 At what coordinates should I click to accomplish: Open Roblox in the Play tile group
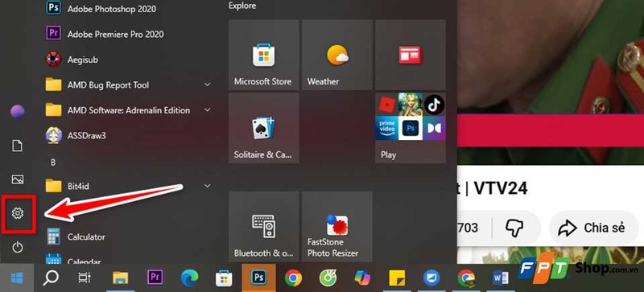[x=386, y=105]
